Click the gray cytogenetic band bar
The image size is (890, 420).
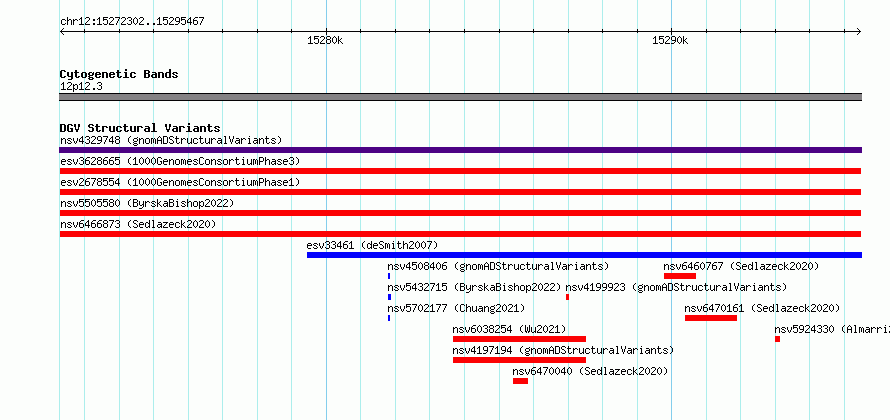[x=460, y=97]
